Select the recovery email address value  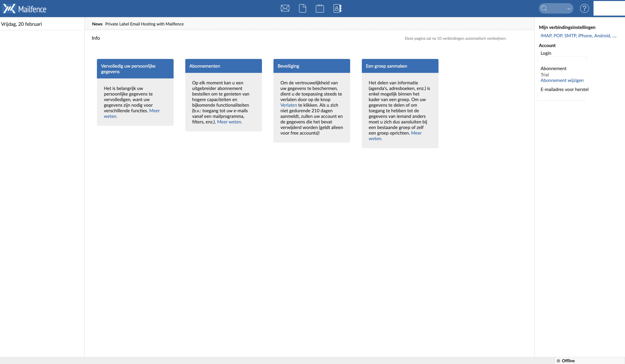click(x=561, y=96)
